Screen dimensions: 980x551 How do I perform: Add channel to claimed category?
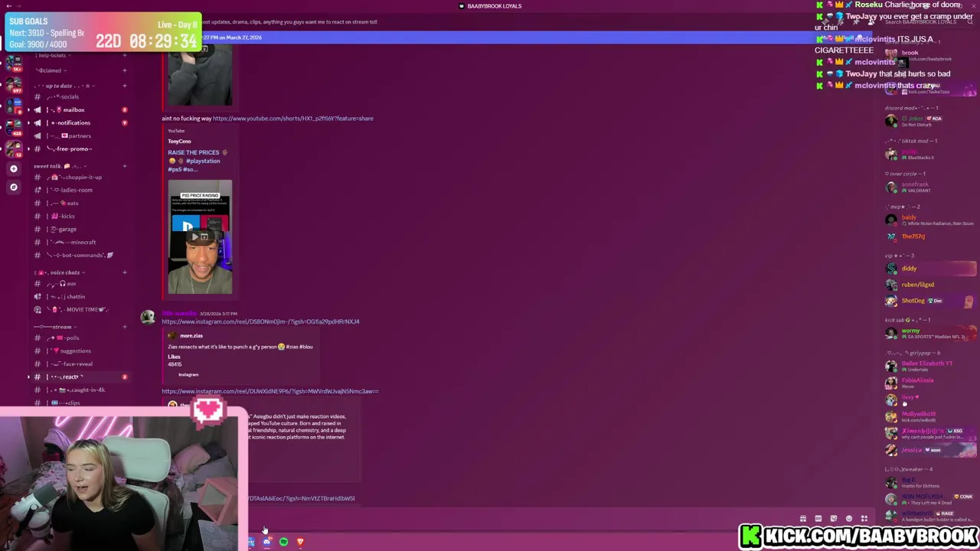(x=124, y=70)
